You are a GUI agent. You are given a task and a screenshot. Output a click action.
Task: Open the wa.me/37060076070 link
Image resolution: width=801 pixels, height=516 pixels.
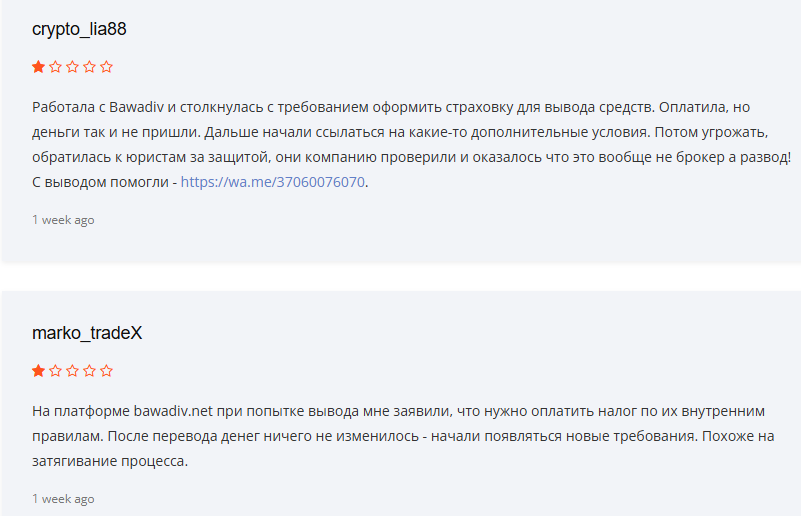pyautogui.click(x=273, y=183)
